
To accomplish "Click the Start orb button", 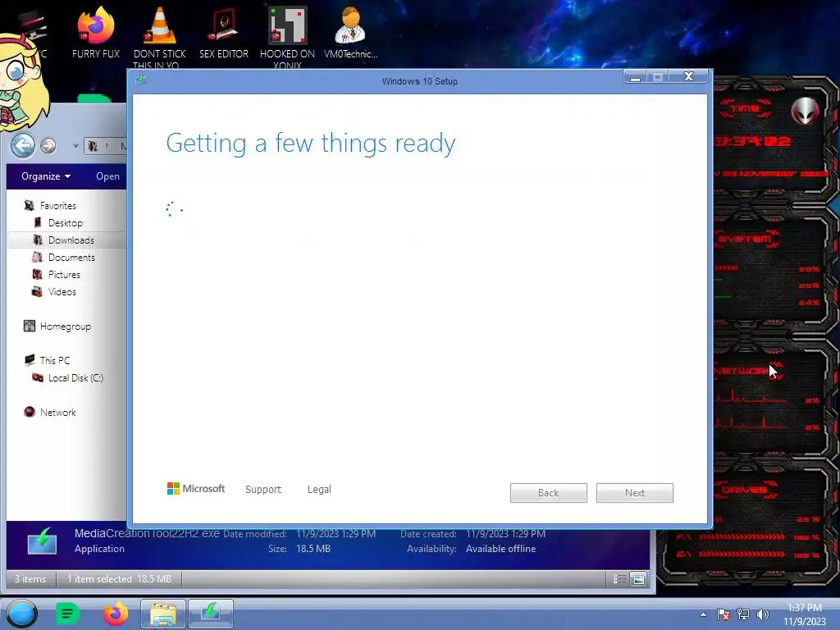I will [x=22, y=614].
